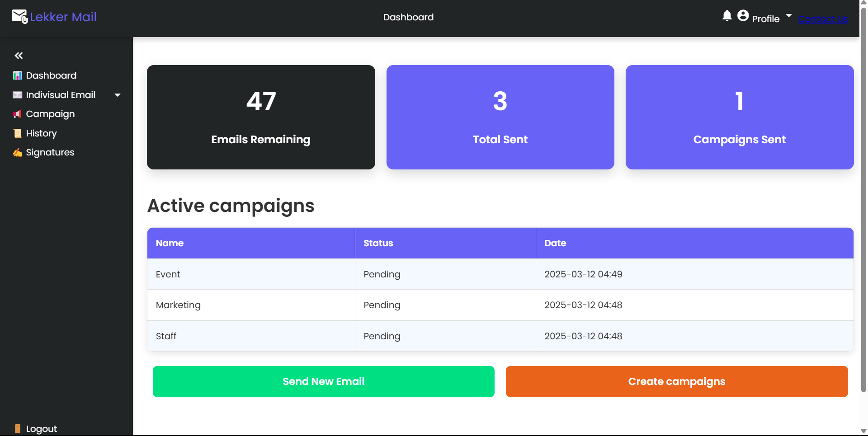868x436 pixels.
Task: Click the Logout icon at the bottom
Action: pos(17,428)
